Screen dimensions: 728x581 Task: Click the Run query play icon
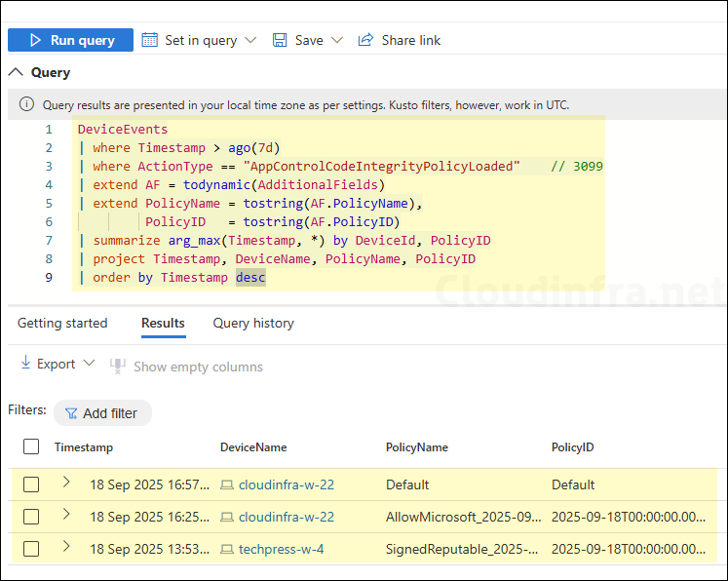35,40
